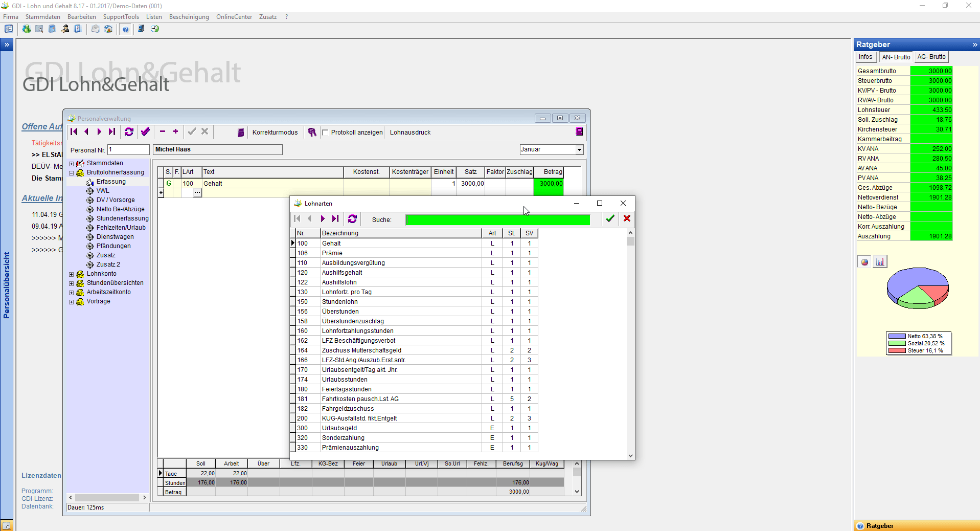The width and height of the screenshot is (980, 531).
Task: Enable the Protokoll anzeigen checkbox
Action: (x=325, y=132)
